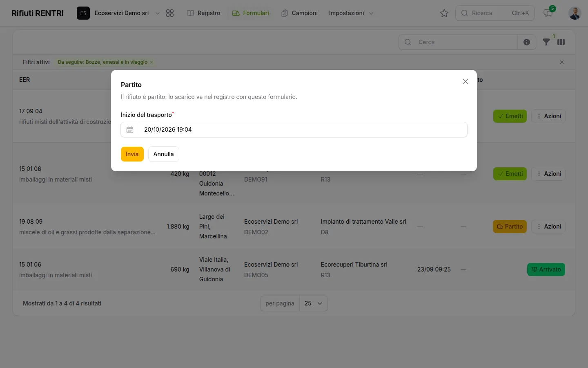Click the ES company badge
Viewport: 588px width, 368px height.
point(83,13)
